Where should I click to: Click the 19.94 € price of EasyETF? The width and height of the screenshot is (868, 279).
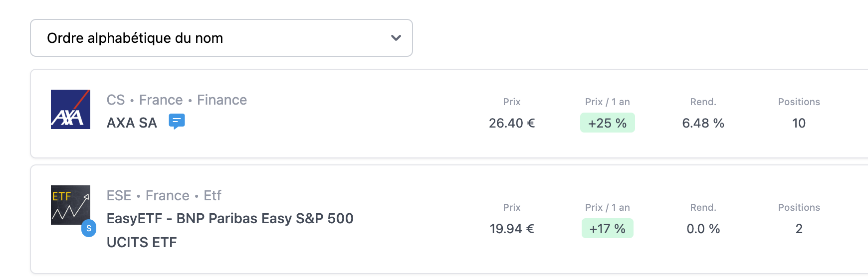pos(512,229)
